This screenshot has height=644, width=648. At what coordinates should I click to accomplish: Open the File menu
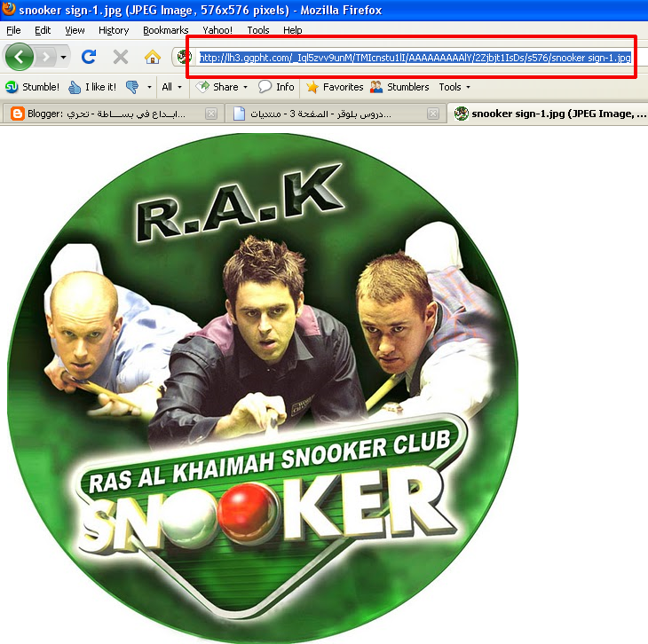(x=13, y=30)
